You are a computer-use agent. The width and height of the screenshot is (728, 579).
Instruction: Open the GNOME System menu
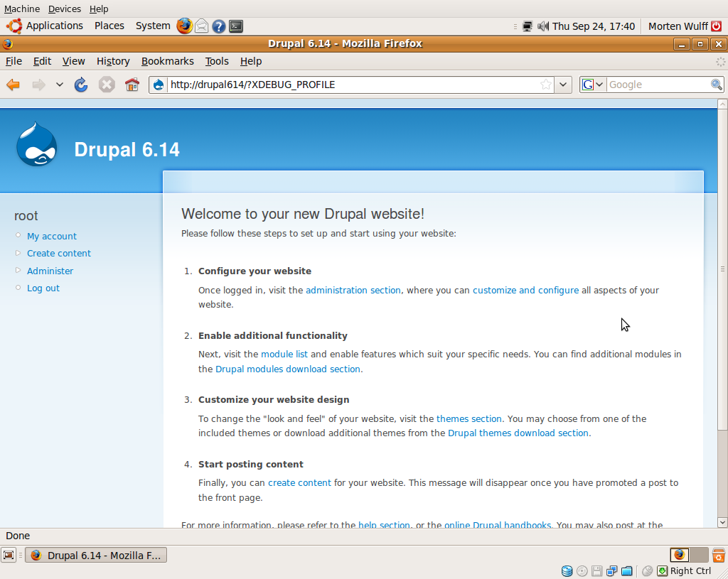click(x=153, y=26)
